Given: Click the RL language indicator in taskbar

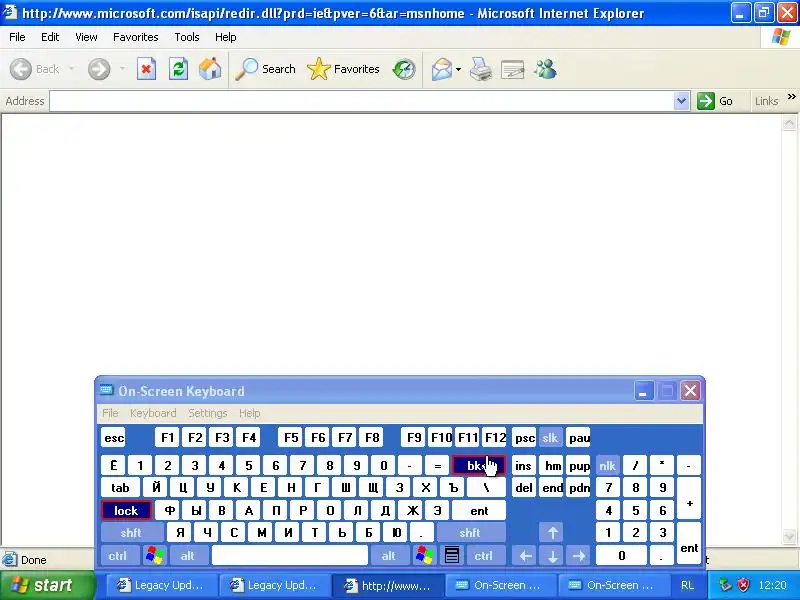Looking at the screenshot, I should [687, 585].
